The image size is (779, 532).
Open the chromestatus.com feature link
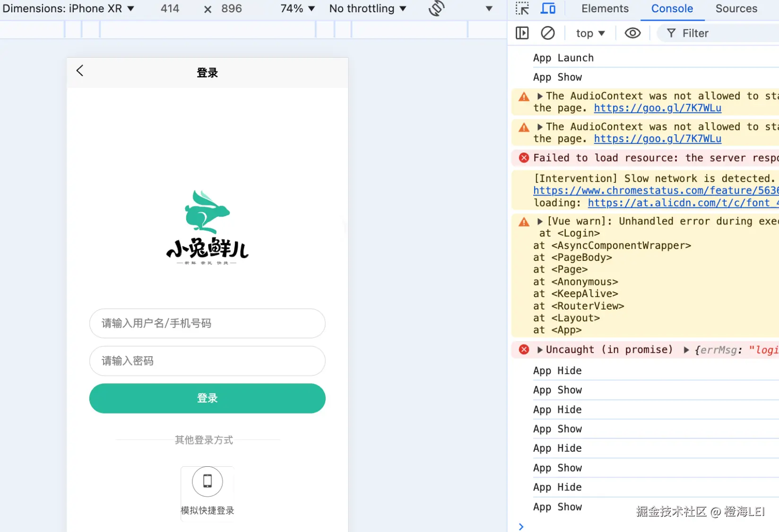pos(656,190)
